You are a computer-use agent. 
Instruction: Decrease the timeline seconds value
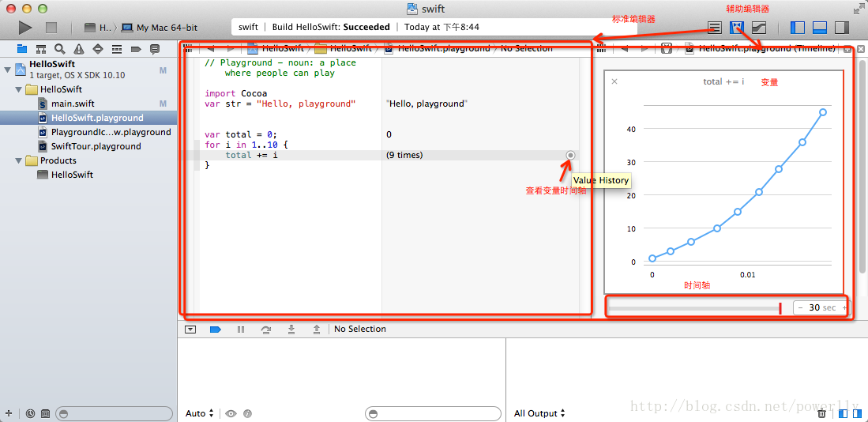(799, 308)
